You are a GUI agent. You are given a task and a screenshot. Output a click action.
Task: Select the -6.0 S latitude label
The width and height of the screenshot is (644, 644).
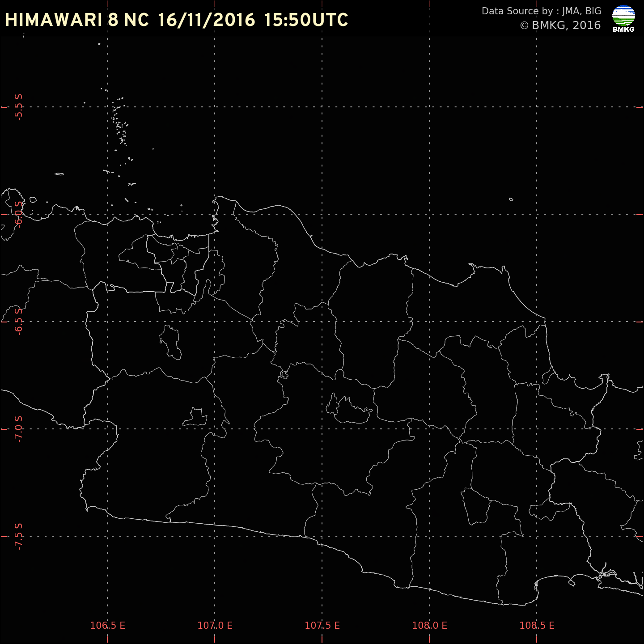18,214
